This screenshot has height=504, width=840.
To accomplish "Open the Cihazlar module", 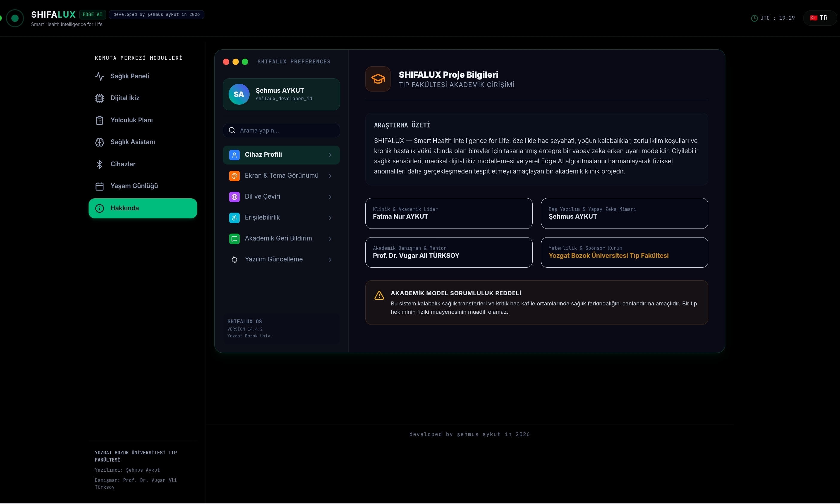I will (143, 165).
